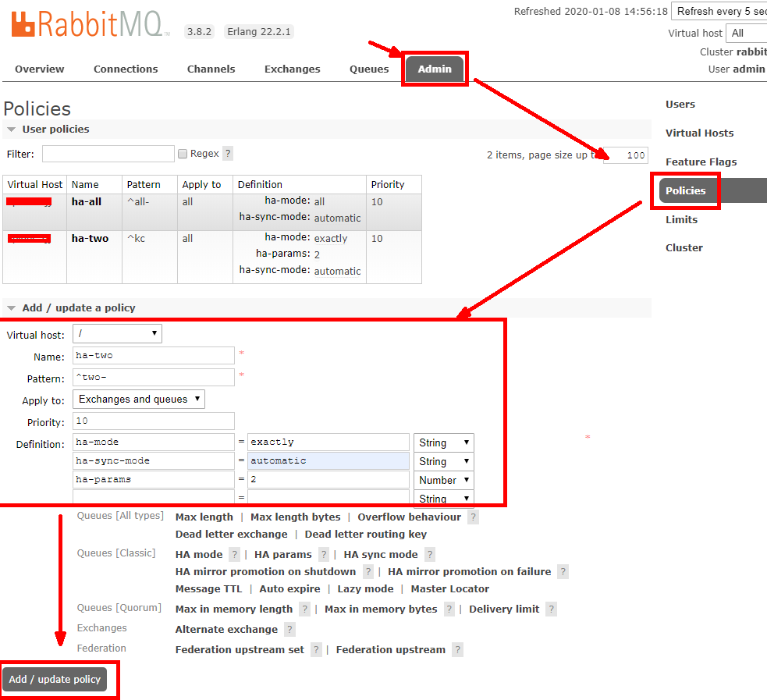767x700 pixels.
Task: Open help icon next to HA params
Action: (x=324, y=554)
